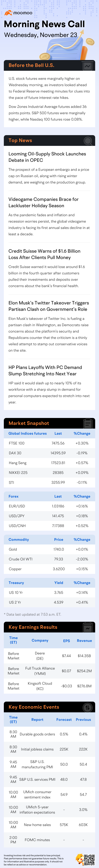
Task: Select the Global Indices futures column header
Action: click(27, 434)
